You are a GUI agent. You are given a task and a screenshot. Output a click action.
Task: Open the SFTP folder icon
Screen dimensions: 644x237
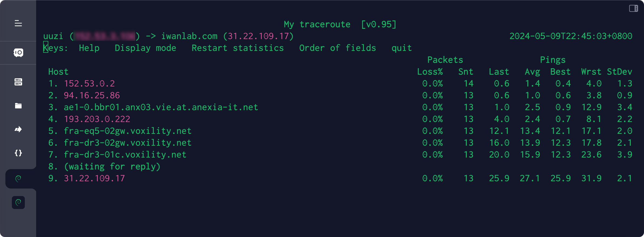18,106
